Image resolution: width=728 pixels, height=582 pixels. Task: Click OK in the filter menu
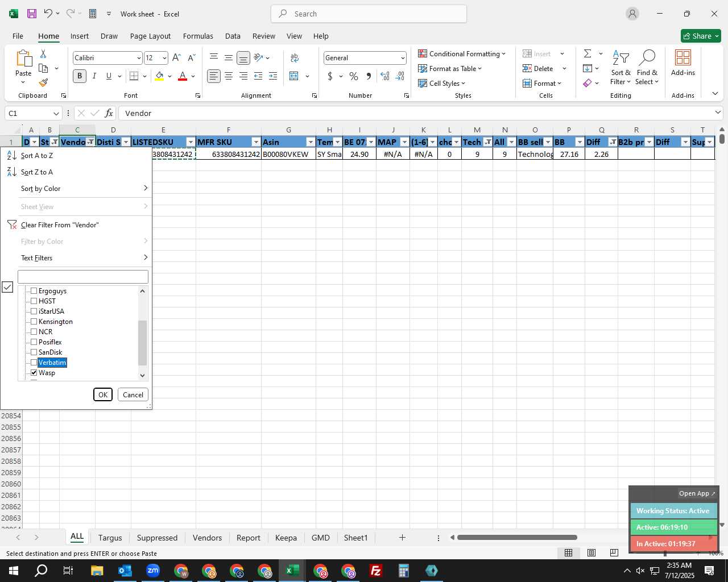click(x=103, y=394)
